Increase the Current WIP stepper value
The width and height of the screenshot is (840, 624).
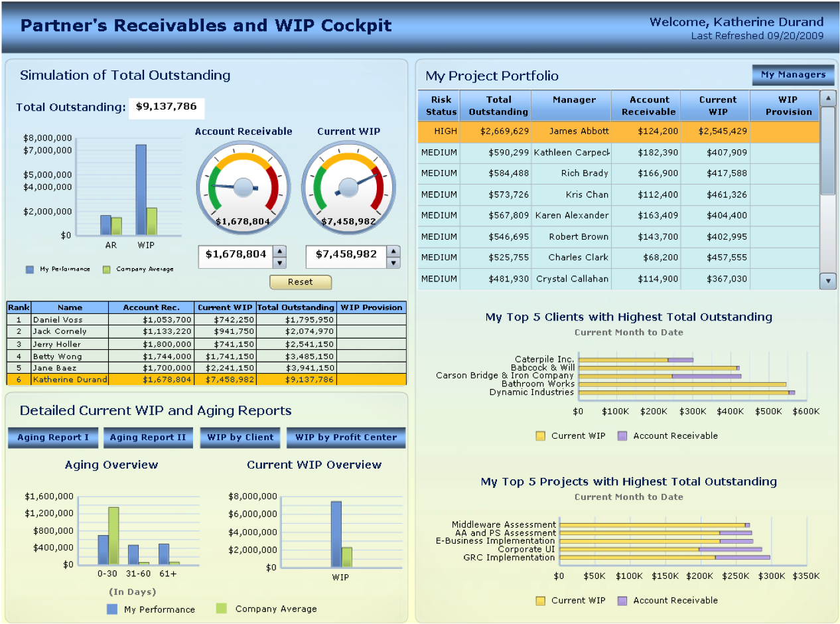click(393, 251)
